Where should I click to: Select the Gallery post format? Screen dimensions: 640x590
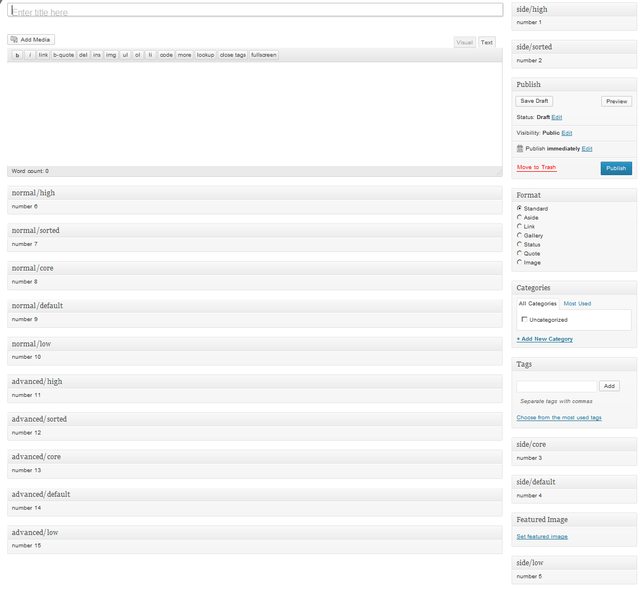point(519,235)
